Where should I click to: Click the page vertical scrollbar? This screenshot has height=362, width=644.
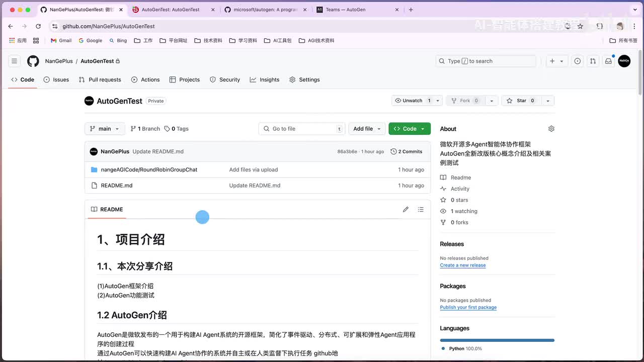640,72
